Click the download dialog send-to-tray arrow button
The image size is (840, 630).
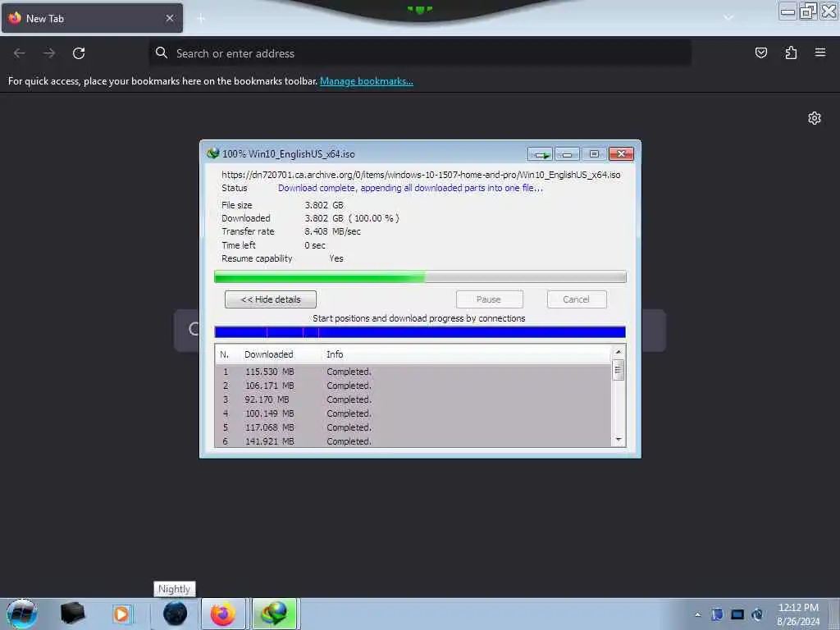tap(540, 154)
